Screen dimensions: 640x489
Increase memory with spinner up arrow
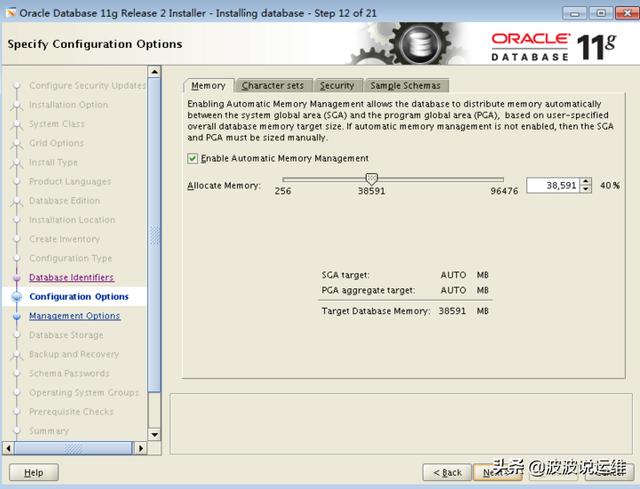(x=586, y=182)
